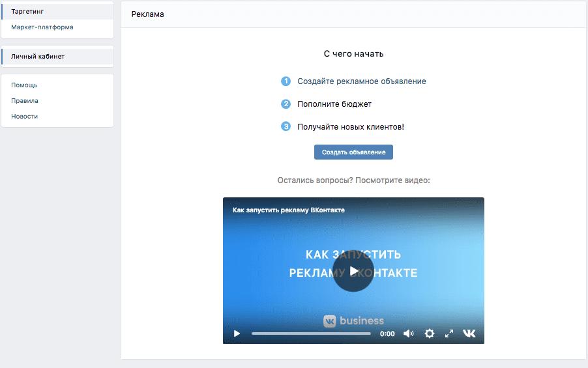Click the step 1 number badge
The image size is (588, 368).
[286, 81]
